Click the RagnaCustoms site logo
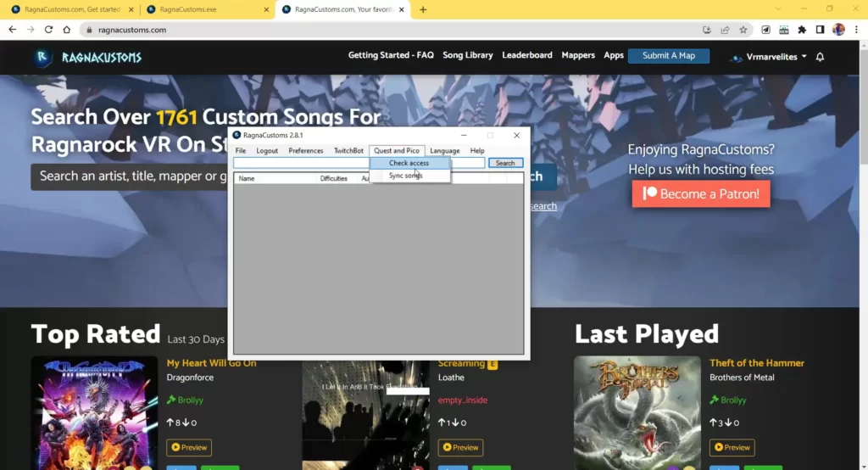The image size is (868, 470). coord(88,57)
